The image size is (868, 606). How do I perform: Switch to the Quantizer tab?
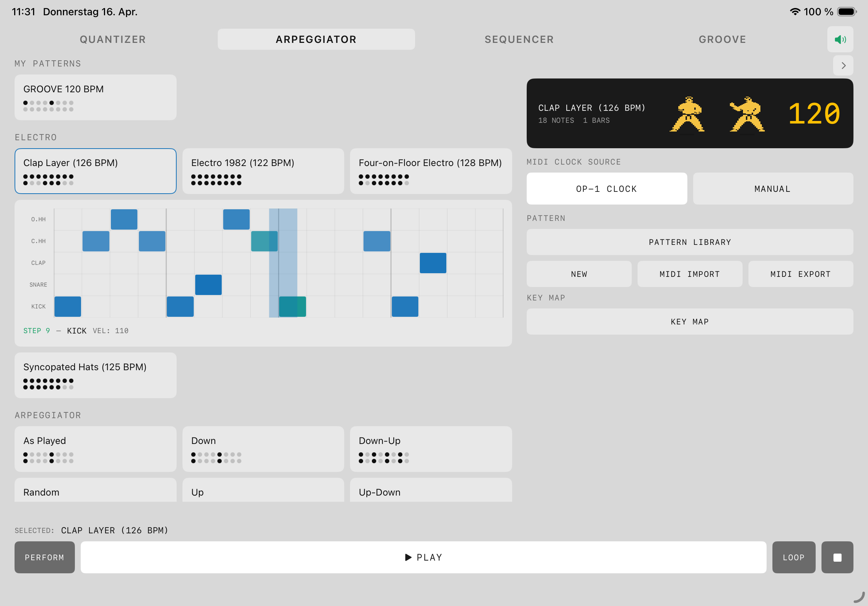click(x=112, y=39)
